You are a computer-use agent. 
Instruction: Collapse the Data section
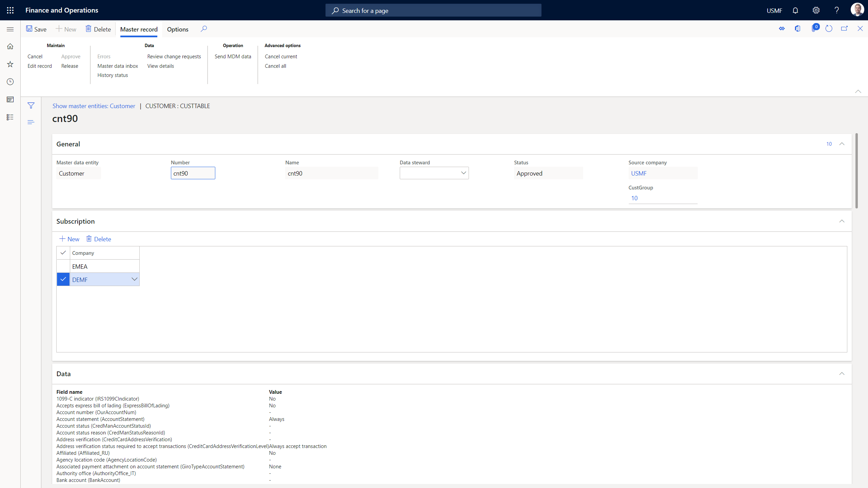842,373
